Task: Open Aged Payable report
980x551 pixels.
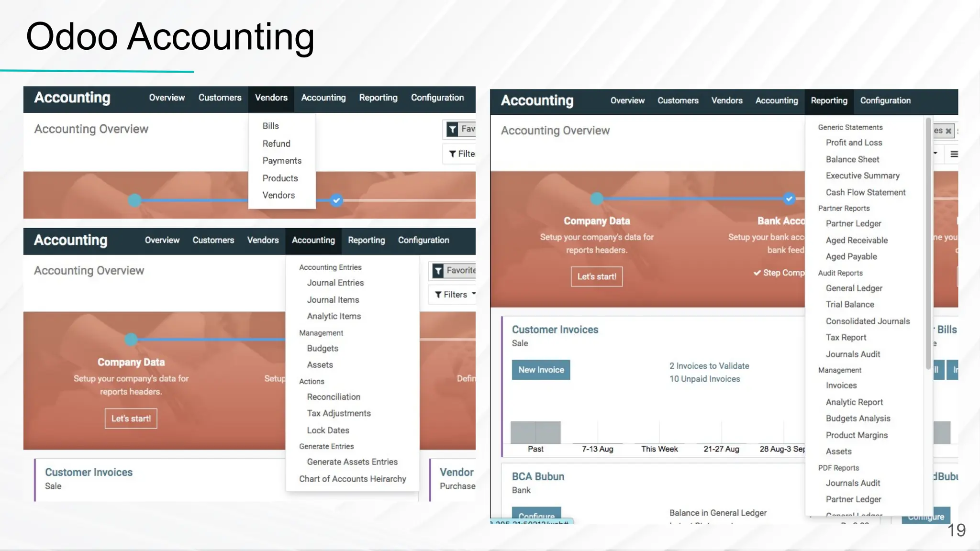Action: 851,256
